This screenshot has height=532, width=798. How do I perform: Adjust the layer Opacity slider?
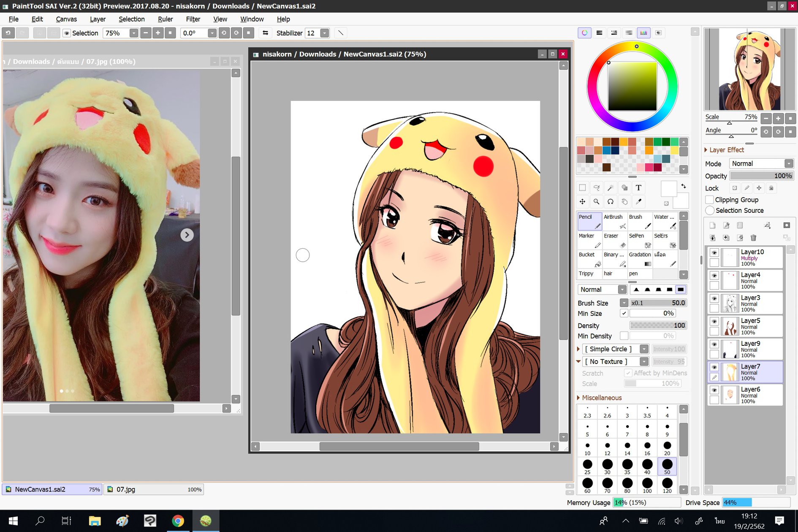point(761,176)
